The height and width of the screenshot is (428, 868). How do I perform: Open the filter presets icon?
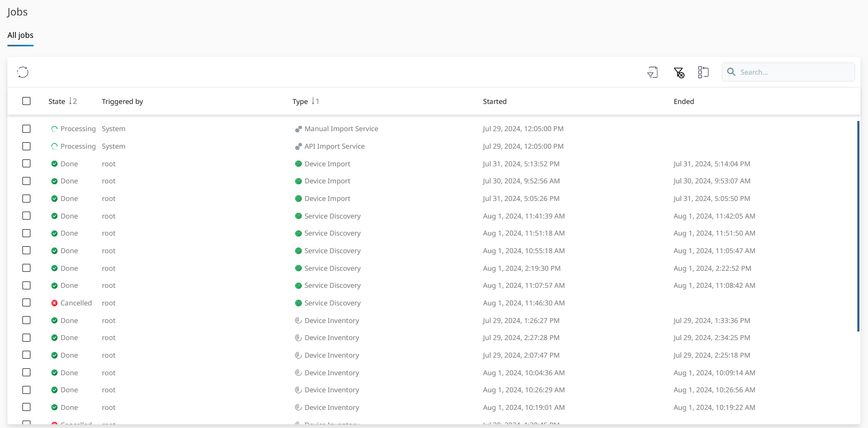[x=652, y=72]
